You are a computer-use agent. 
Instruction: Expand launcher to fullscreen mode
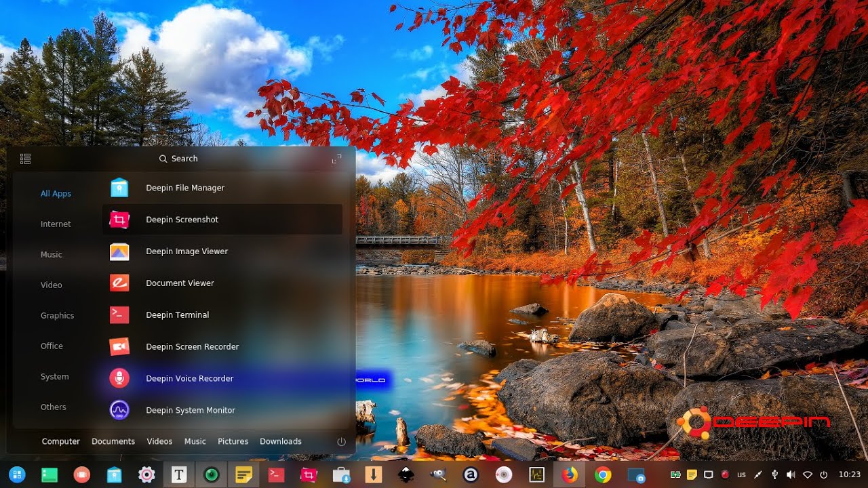click(336, 159)
